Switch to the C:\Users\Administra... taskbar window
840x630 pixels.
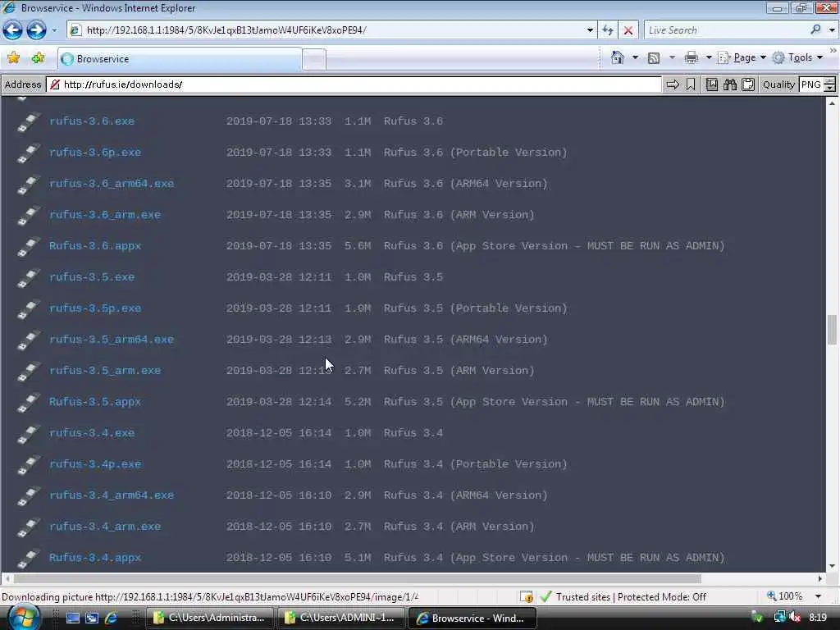(x=209, y=619)
